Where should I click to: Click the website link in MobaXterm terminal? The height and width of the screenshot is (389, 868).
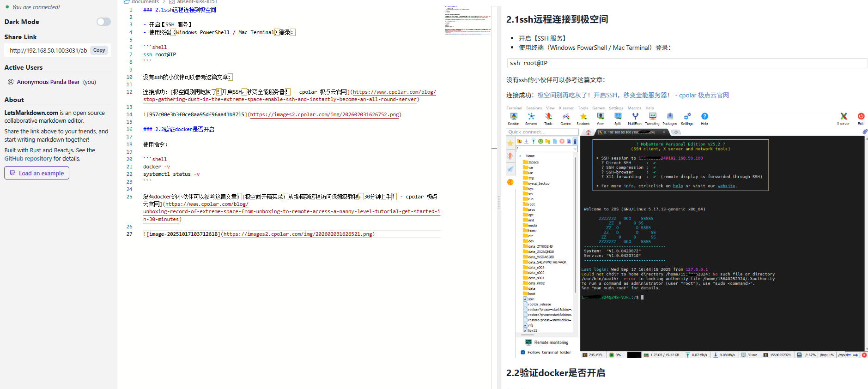[726, 186]
